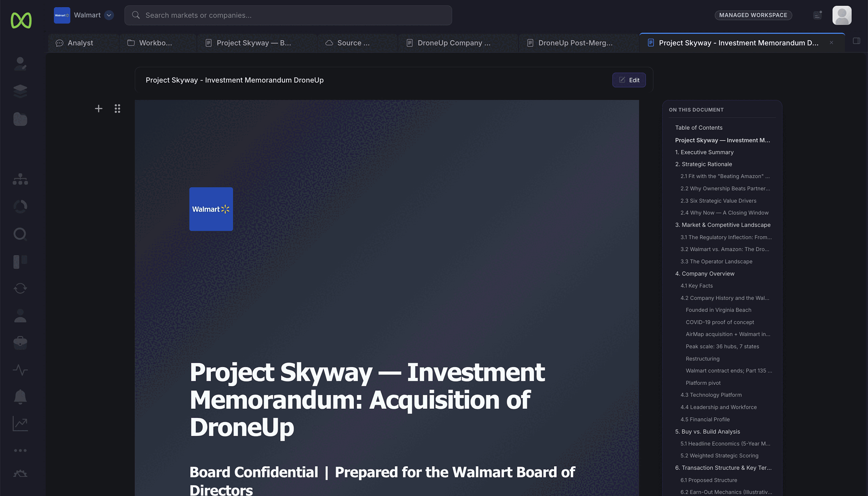The height and width of the screenshot is (496, 868).
Task: Open the stacked layers sidebar icon
Action: (20, 91)
